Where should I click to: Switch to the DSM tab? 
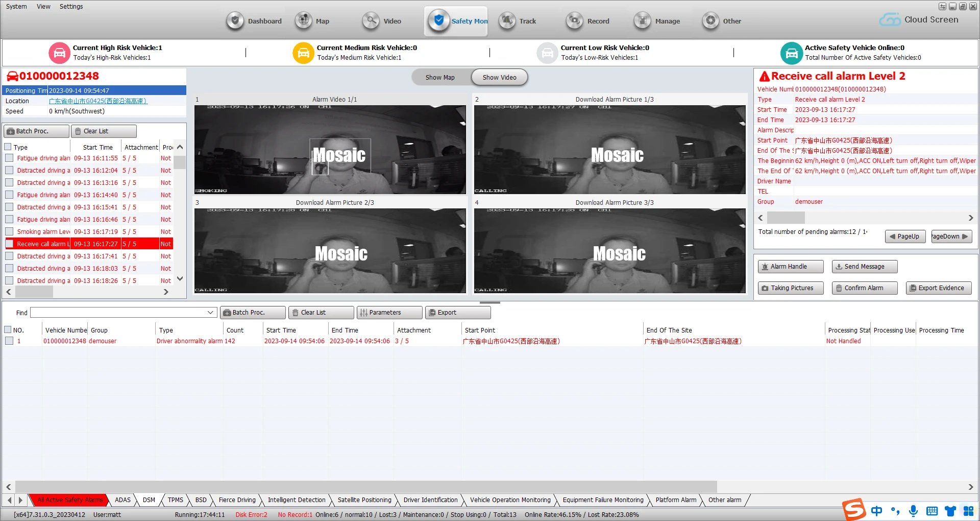149,500
